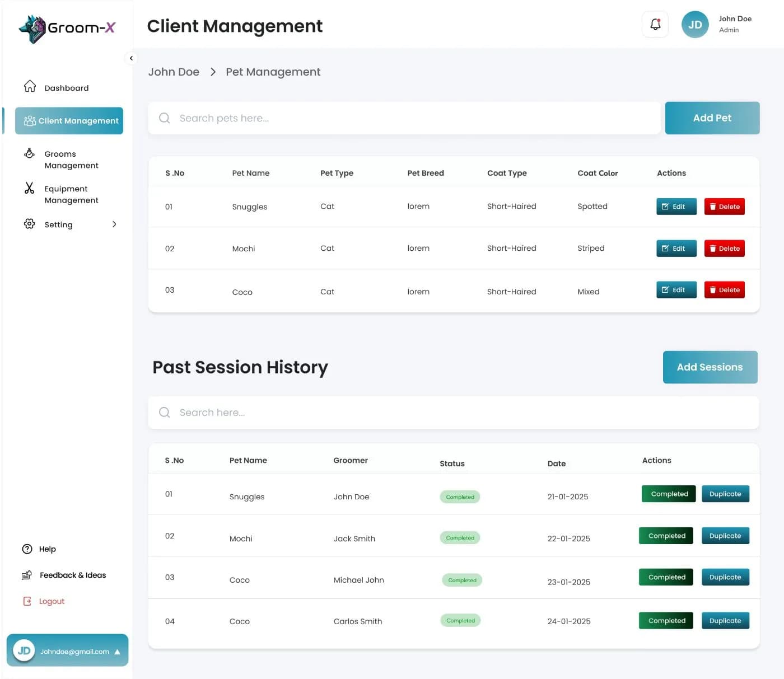Click the date 24-01-2025

point(569,621)
